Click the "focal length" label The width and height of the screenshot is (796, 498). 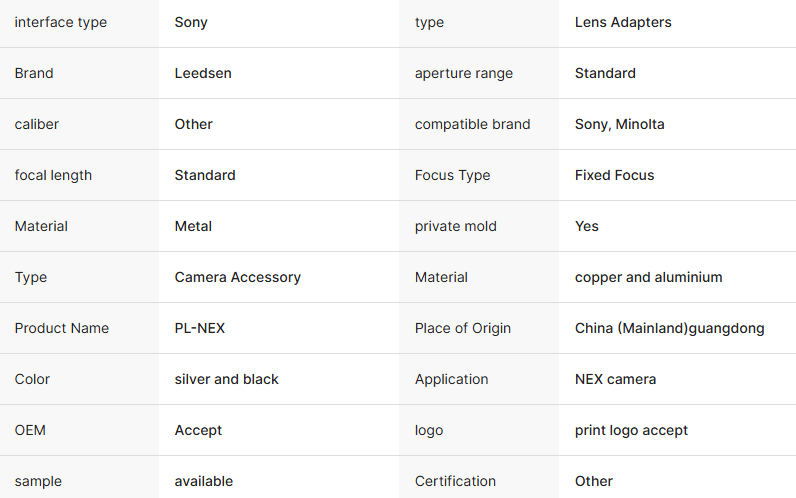[53, 175]
